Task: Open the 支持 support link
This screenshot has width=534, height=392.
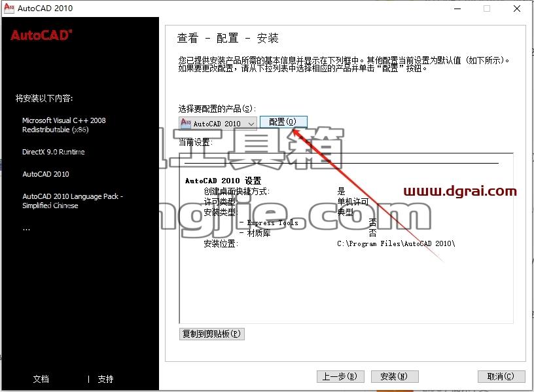Action: (105, 379)
